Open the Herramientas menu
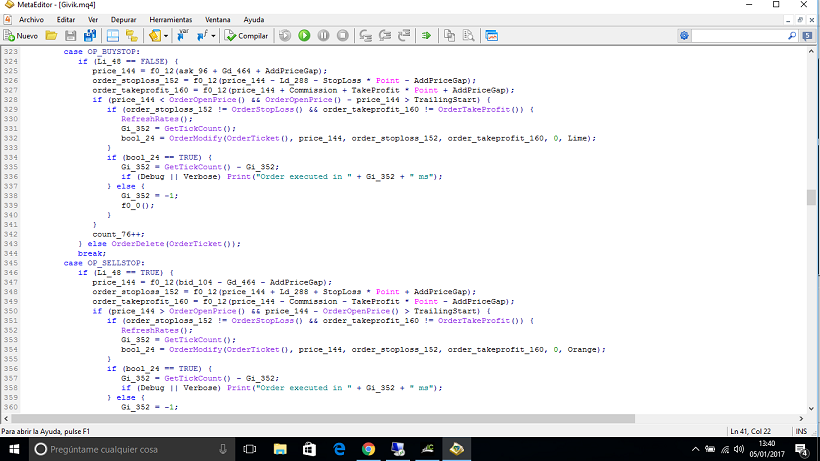Image resolution: width=820 pixels, height=461 pixels. (x=171, y=19)
